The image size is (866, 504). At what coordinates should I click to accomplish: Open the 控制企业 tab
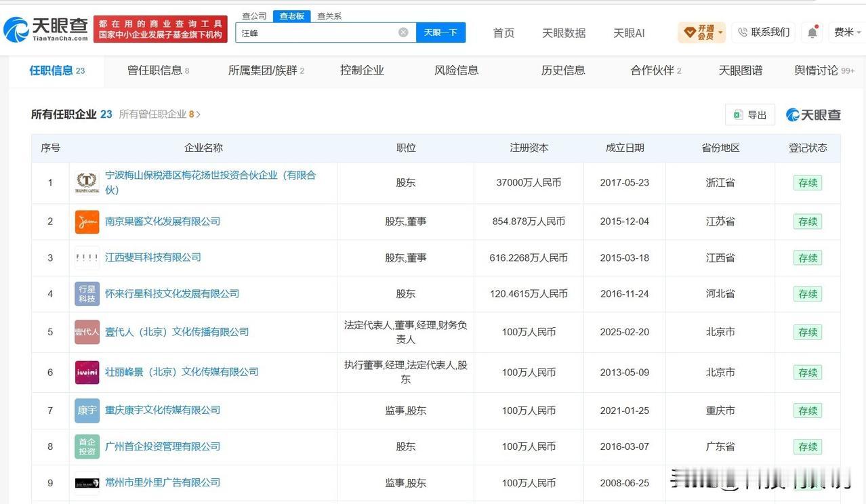pos(362,70)
